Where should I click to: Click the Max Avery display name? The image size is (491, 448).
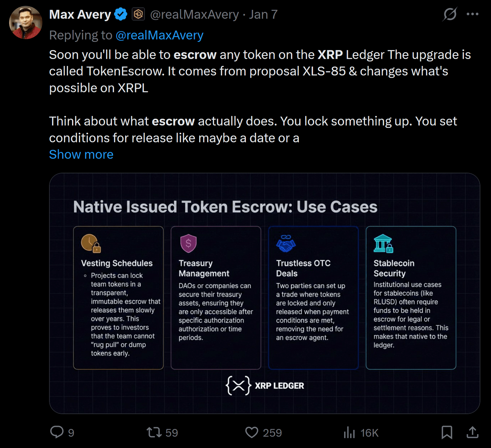coord(80,14)
